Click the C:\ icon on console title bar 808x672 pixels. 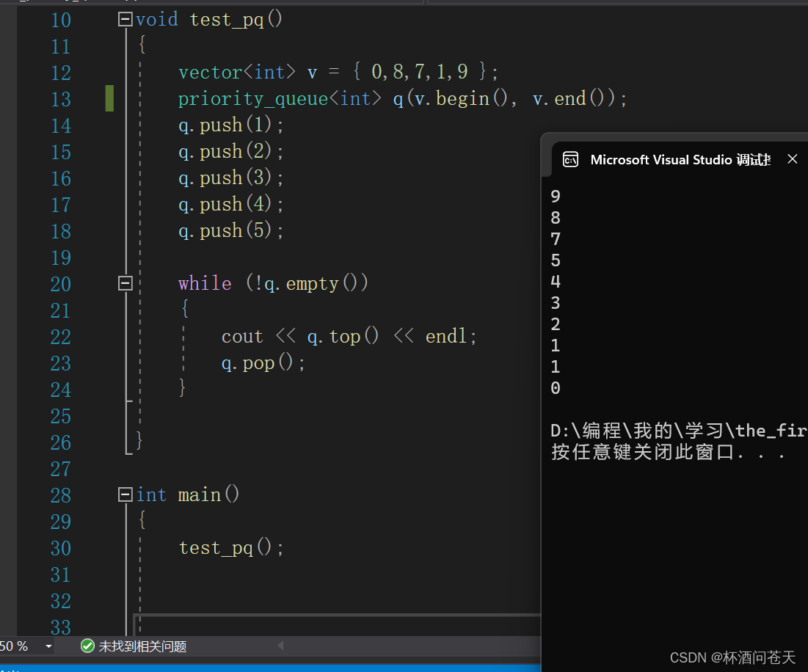point(571,158)
